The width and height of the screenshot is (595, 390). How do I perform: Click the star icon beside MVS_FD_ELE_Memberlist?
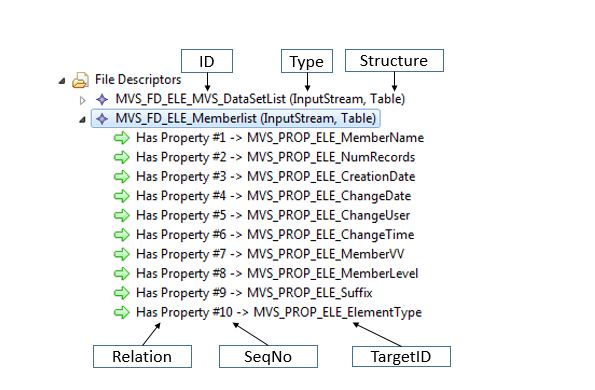pos(102,119)
